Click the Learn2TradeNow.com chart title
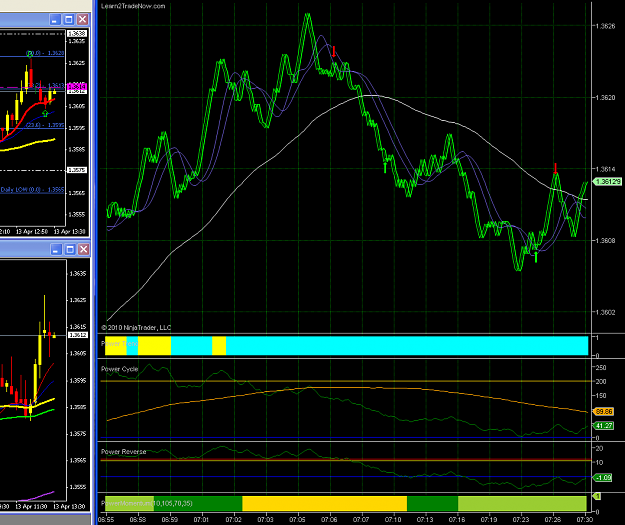The width and height of the screenshot is (625, 525). pos(133,6)
